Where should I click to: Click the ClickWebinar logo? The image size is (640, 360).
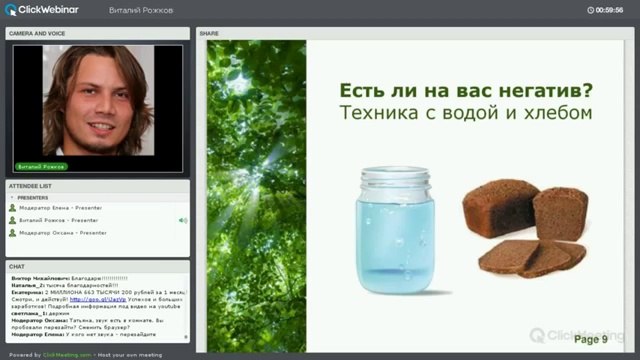click(42, 10)
